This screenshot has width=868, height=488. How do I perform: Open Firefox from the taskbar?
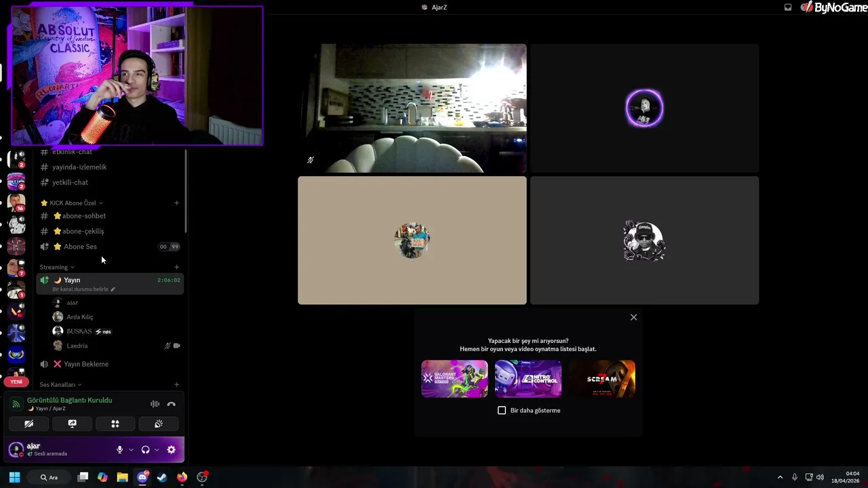click(182, 477)
